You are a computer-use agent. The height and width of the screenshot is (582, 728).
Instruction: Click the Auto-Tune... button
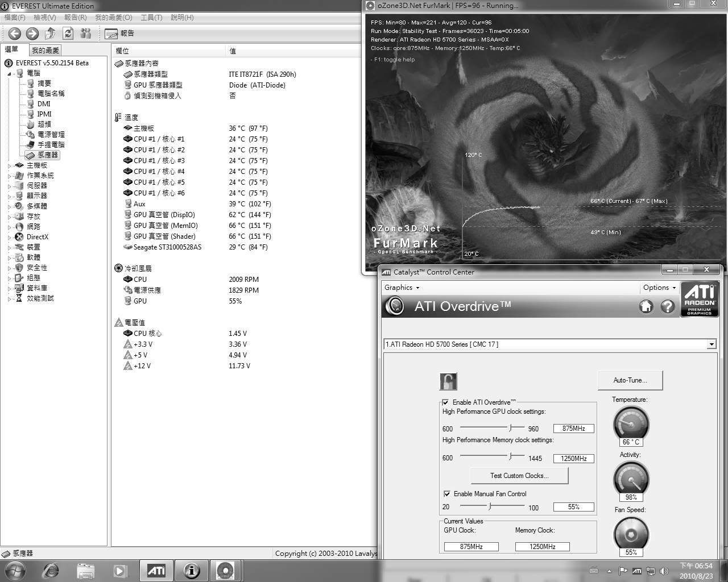click(x=630, y=380)
